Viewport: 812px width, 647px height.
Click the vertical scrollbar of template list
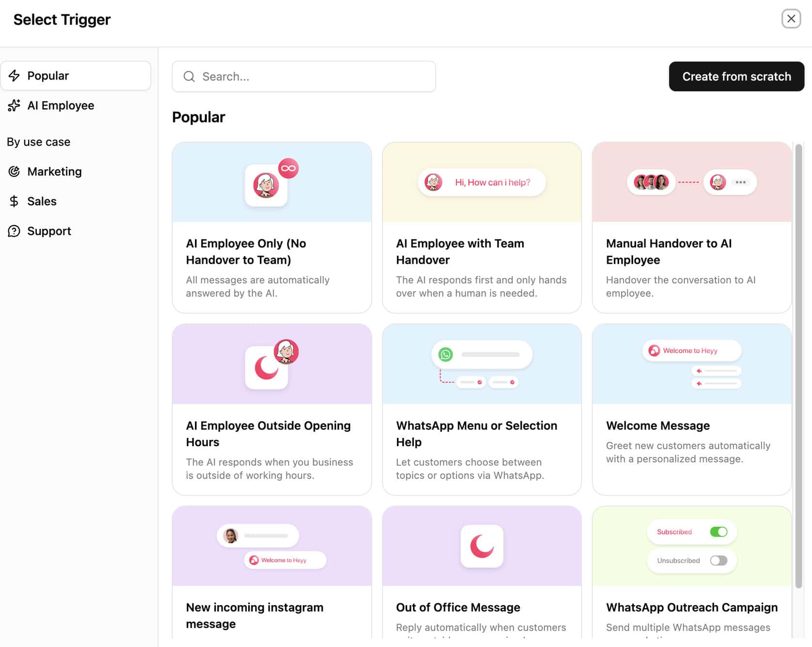point(798,364)
